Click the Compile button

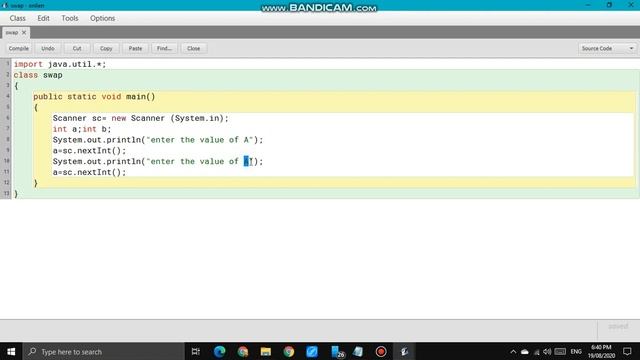[19, 48]
